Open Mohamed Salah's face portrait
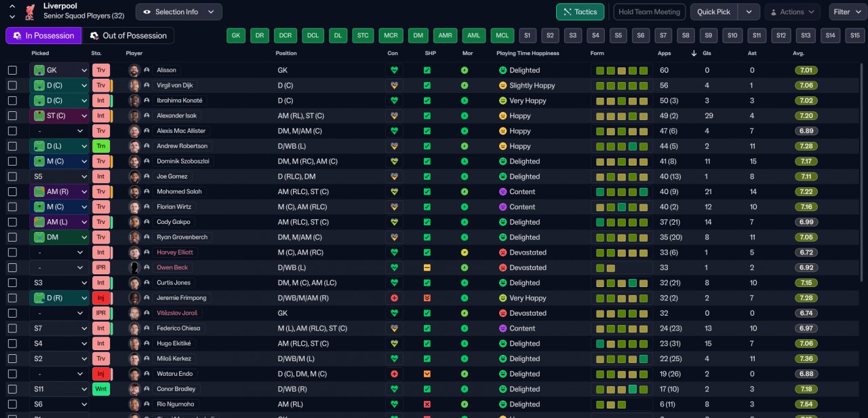This screenshot has height=418, width=868. [134, 191]
